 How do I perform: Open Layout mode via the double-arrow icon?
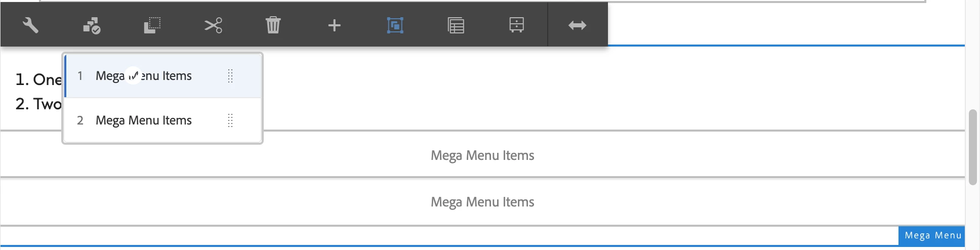click(577, 25)
